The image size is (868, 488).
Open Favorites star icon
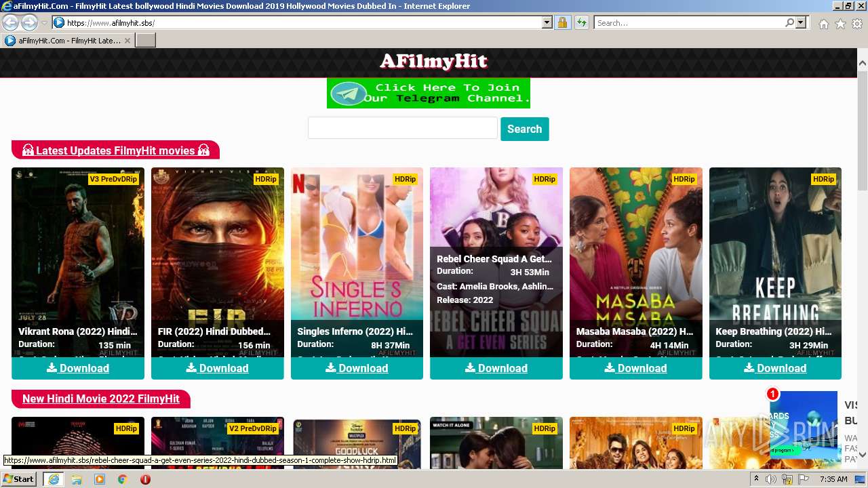point(840,24)
